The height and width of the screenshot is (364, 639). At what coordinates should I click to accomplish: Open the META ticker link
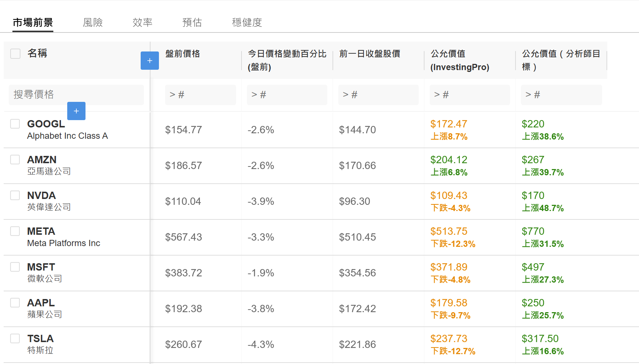click(x=41, y=231)
